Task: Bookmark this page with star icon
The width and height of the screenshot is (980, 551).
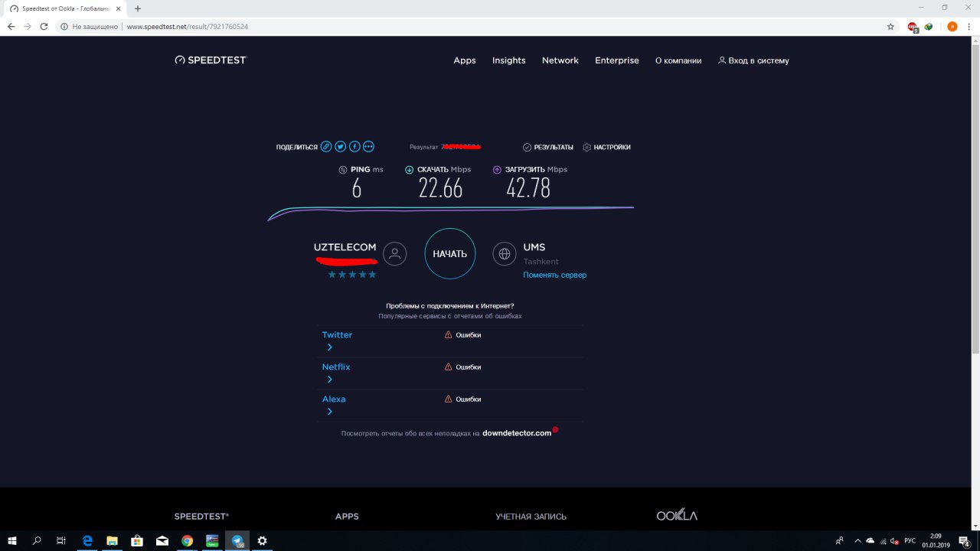Action: pyautogui.click(x=890, y=26)
